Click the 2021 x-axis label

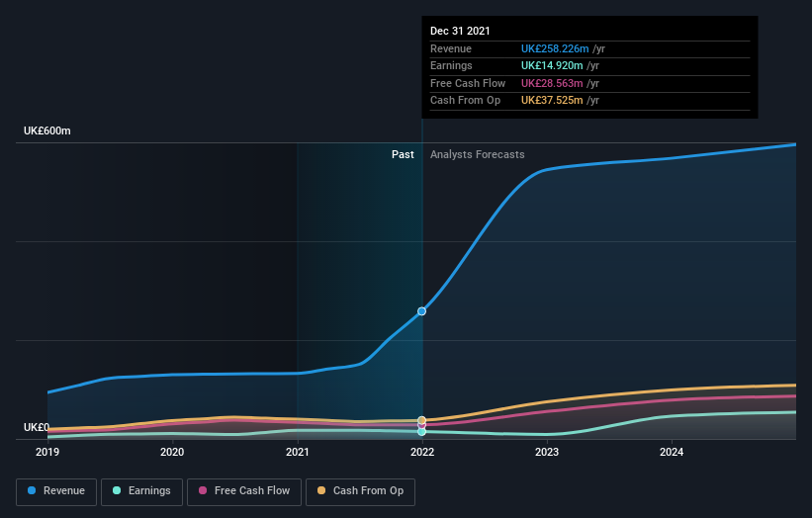[x=298, y=453]
